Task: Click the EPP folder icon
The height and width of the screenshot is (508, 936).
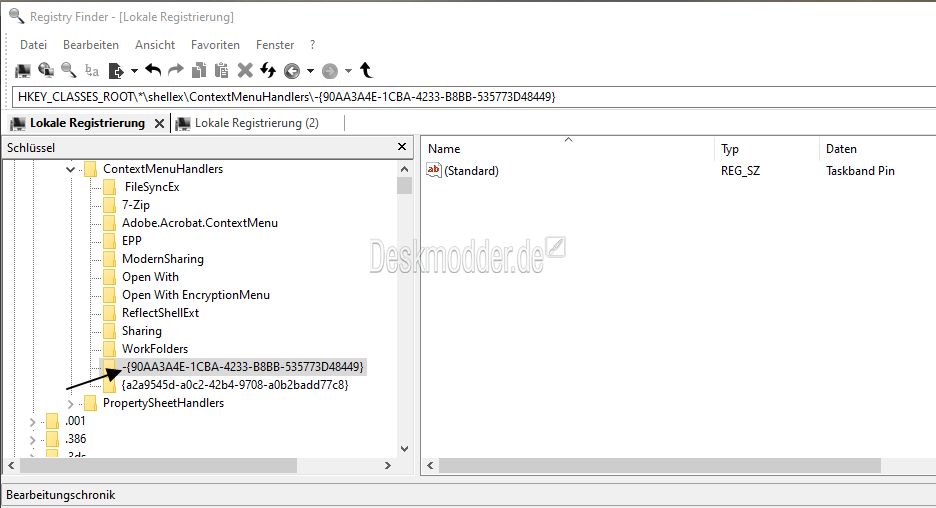Action: tap(109, 241)
